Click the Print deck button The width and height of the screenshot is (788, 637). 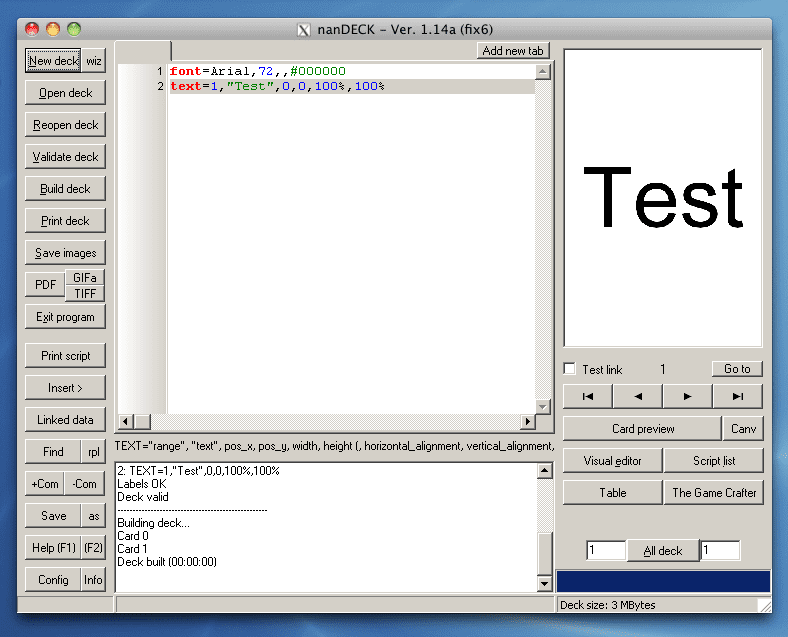[x=65, y=221]
